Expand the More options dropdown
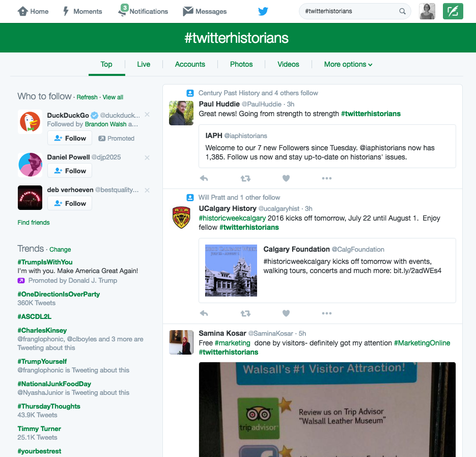This screenshot has height=457, width=476. tap(348, 64)
